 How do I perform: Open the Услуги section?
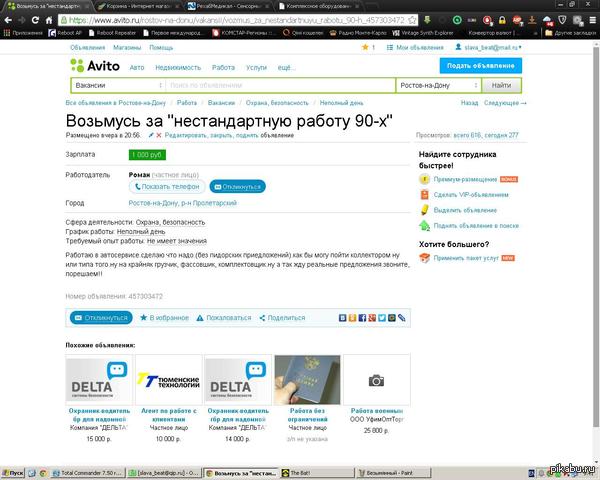click(256, 67)
